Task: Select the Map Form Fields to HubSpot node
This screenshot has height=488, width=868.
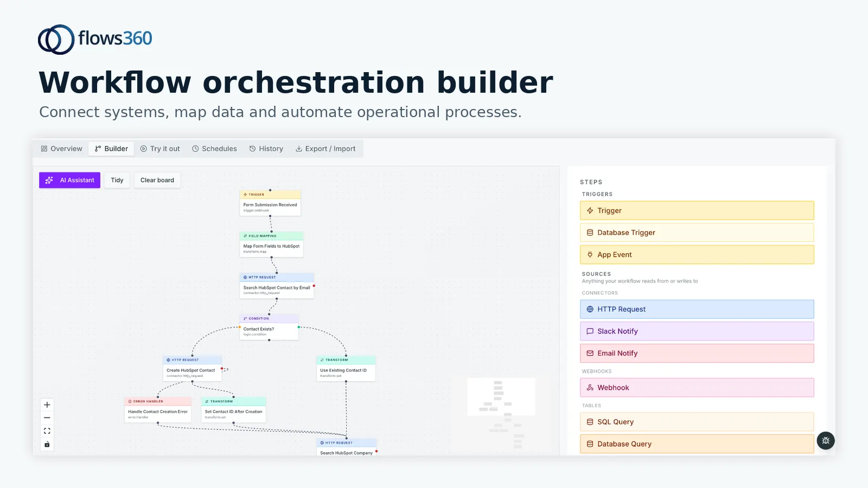Action: (271, 245)
